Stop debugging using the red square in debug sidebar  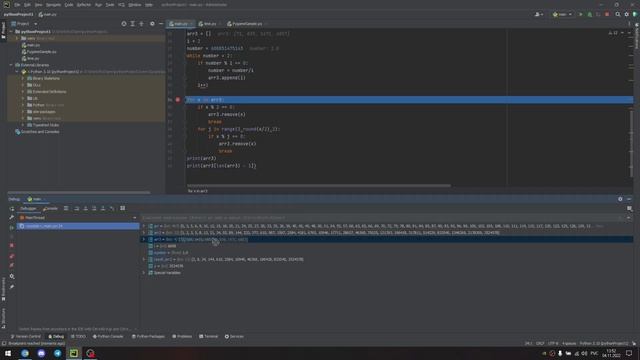coord(12,246)
